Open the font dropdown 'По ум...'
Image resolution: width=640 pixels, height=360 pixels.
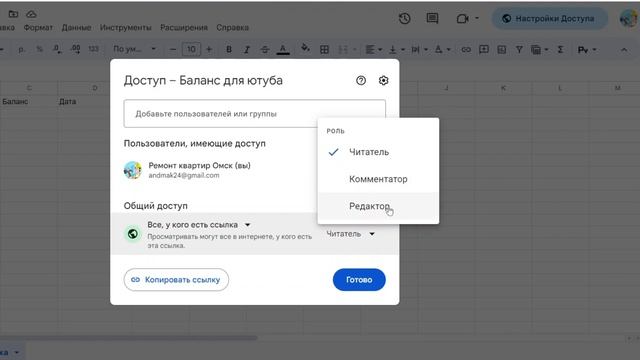coord(135,49)
